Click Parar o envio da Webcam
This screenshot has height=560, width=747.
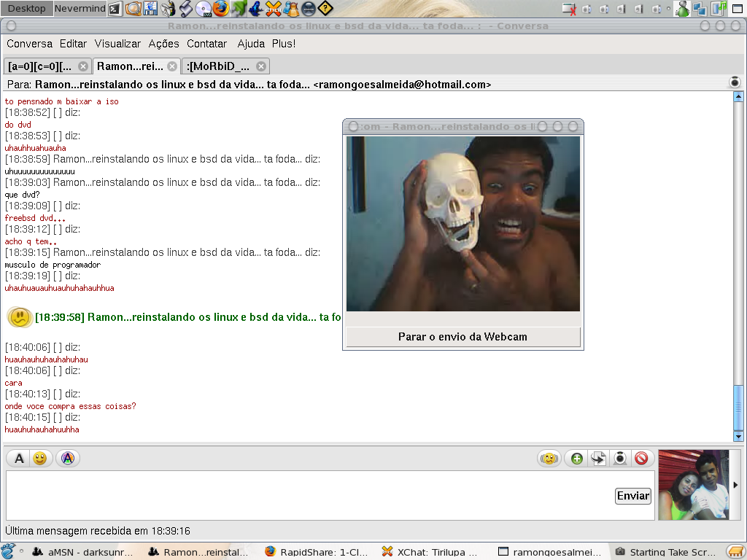coord(462,337)
